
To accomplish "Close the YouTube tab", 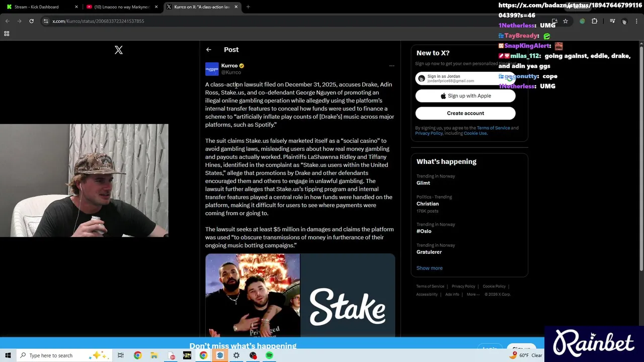I will point(156,7).
